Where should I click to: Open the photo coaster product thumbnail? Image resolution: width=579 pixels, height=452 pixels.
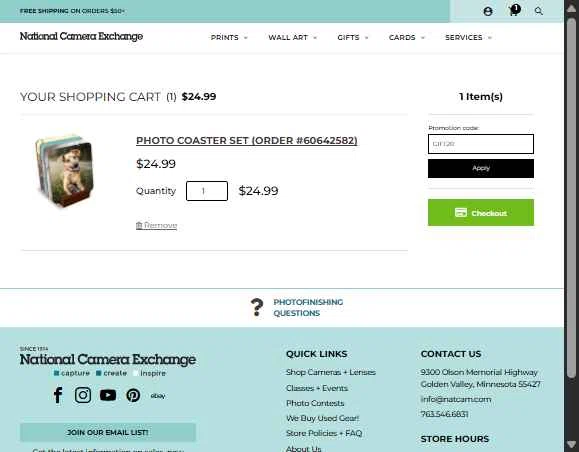coord(65,171)
